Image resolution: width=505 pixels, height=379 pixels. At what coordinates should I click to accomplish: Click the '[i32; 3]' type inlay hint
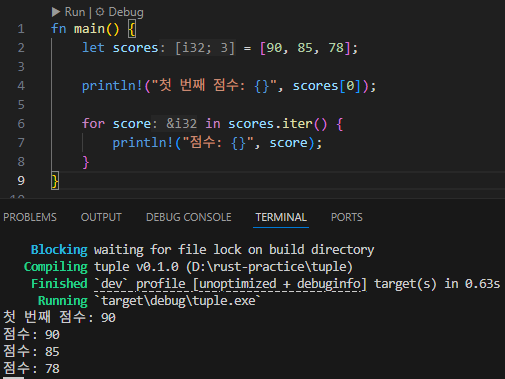(205, 48)
